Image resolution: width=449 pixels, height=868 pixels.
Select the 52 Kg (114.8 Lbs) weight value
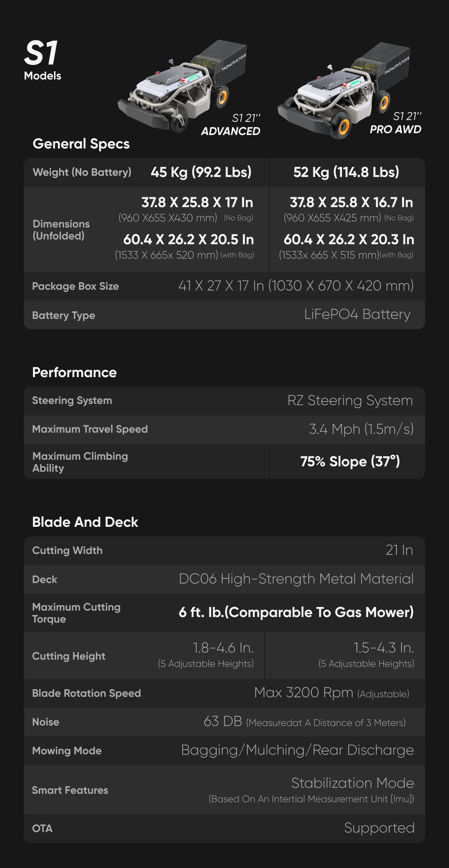pos(346,172)
